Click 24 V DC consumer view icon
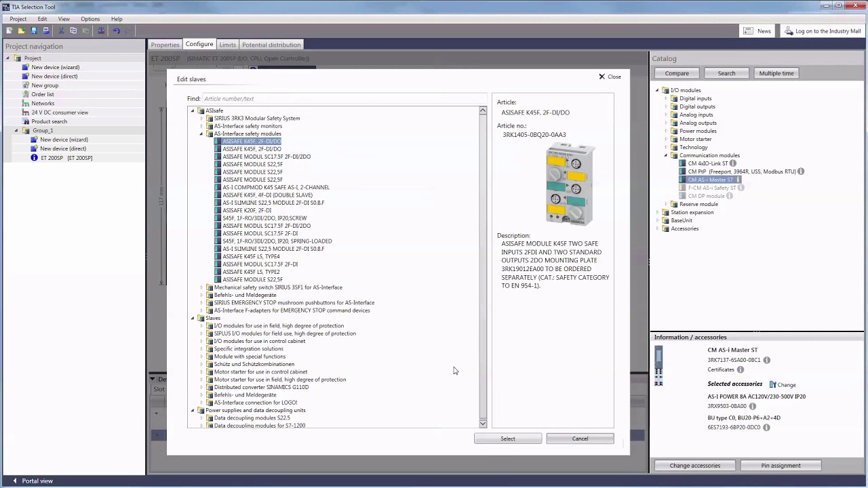Viewport: 868px width, 488px height. tap(26, 113)
